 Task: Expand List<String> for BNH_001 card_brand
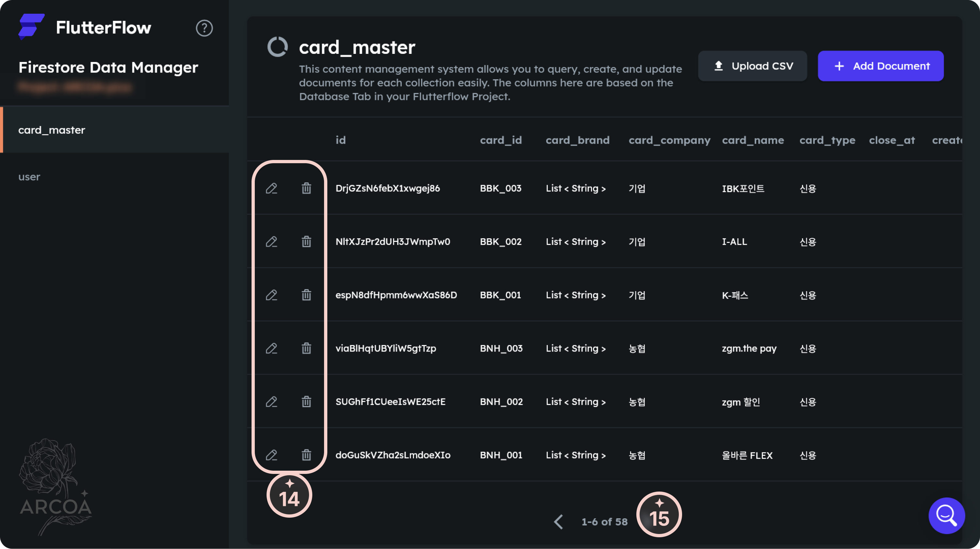click(575, 455)
